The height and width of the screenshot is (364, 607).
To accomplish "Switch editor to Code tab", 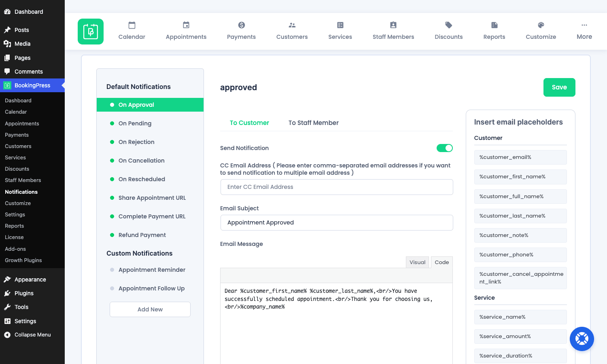I will pos(442,262).
